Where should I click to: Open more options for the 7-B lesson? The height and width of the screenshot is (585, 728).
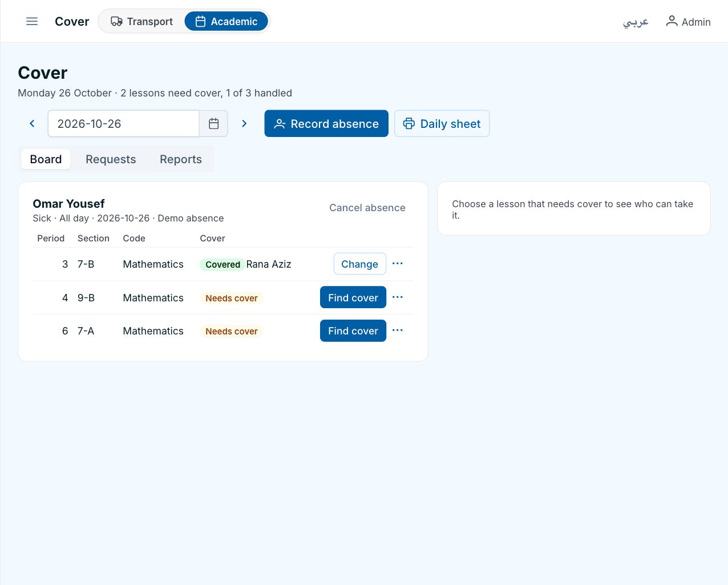tap(398, 264)
